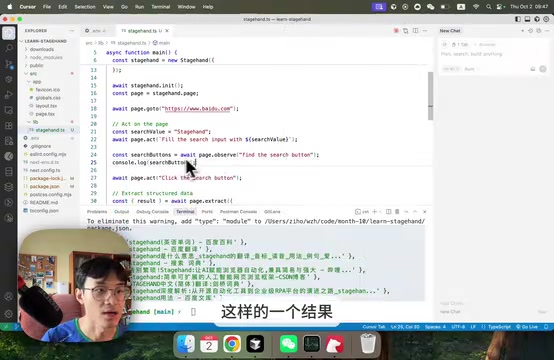This screenshot has height=360, width=554.
Task: Open Explorer more actions ellipsis
Action: pos(72,31)
